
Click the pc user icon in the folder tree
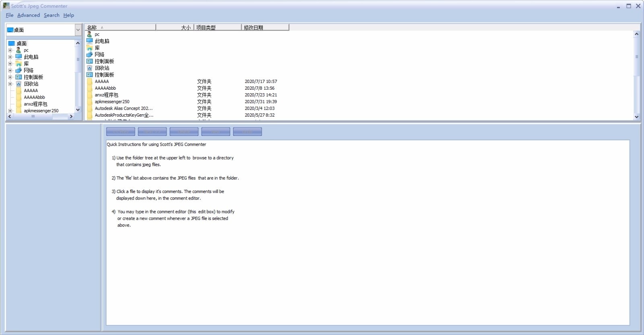(x=19, y=50)
